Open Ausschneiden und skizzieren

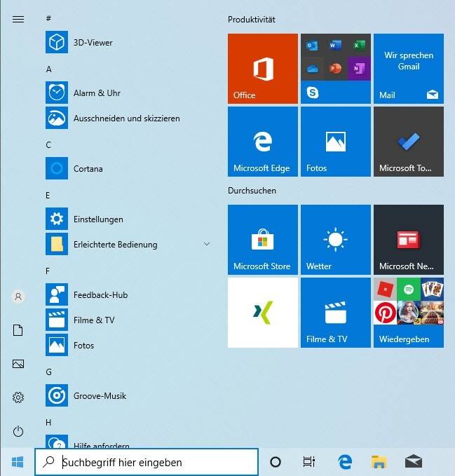point(126,118)
